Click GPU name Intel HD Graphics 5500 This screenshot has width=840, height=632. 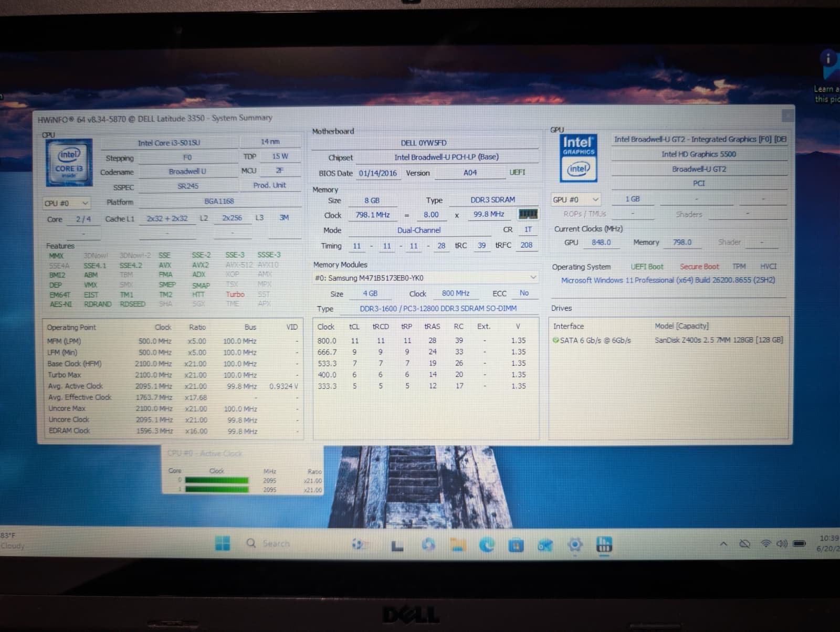click(x=699, y=154)
